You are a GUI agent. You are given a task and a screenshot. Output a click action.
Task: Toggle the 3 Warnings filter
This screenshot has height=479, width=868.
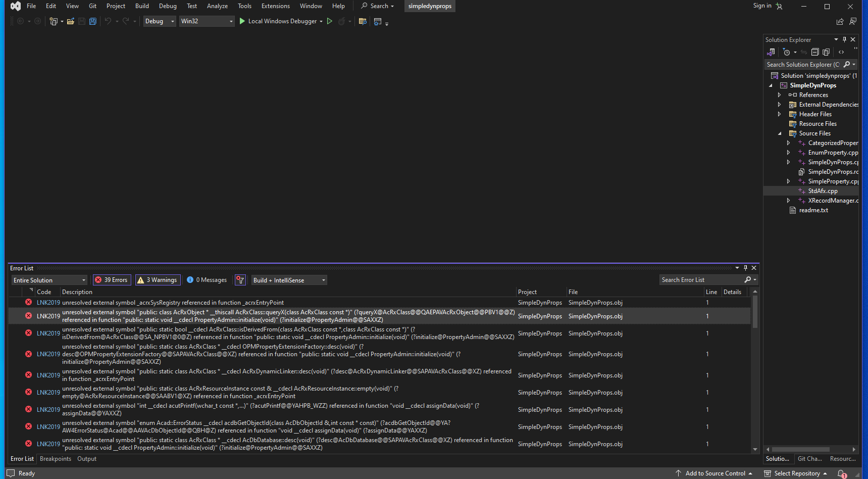coord(157,280)
